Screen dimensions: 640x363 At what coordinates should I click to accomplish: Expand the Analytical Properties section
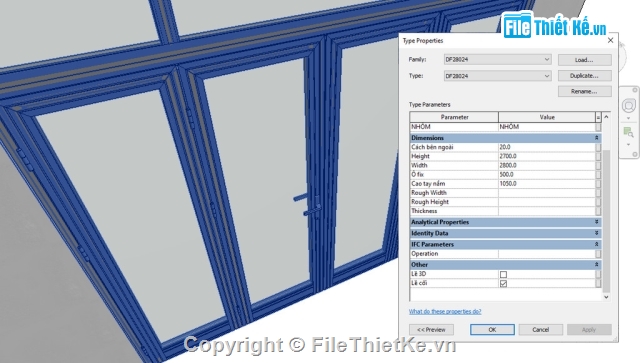tap(596, 222)
